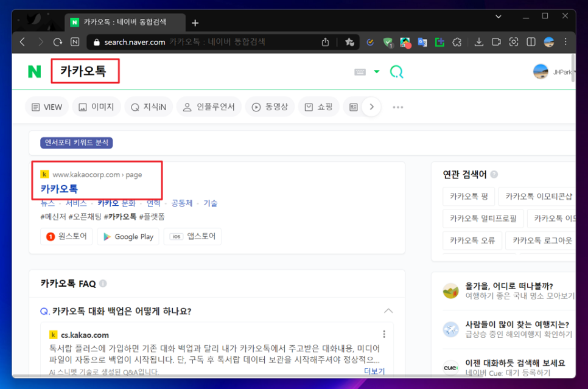
Task: Click the browser forward arrow
Action: [x=40, y=42]
